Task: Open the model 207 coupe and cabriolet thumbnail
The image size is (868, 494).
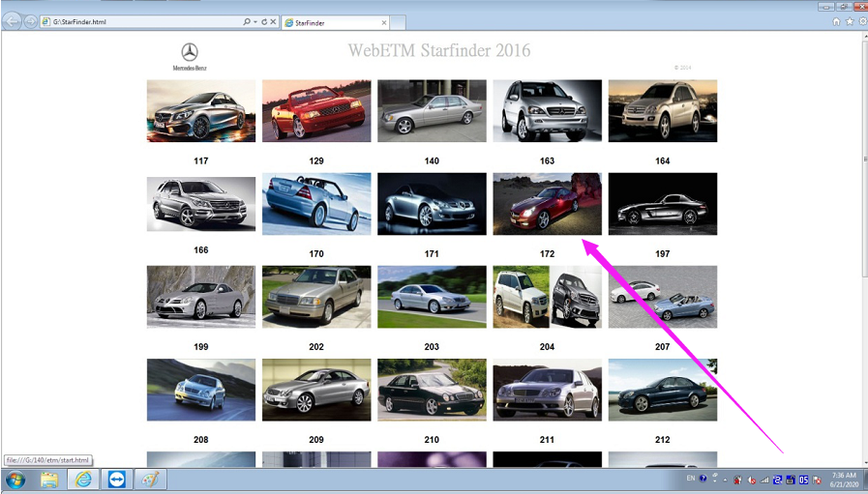Action: click(x=663, y=297)
